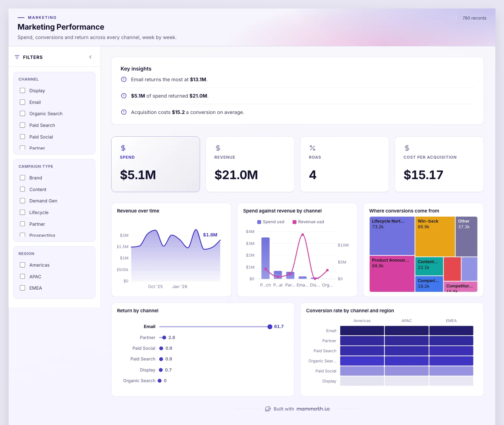The width and height of the screenshot is (504, 425).
Task: Click the Win-back treemap tile
Action: click(x=435, y=236)
